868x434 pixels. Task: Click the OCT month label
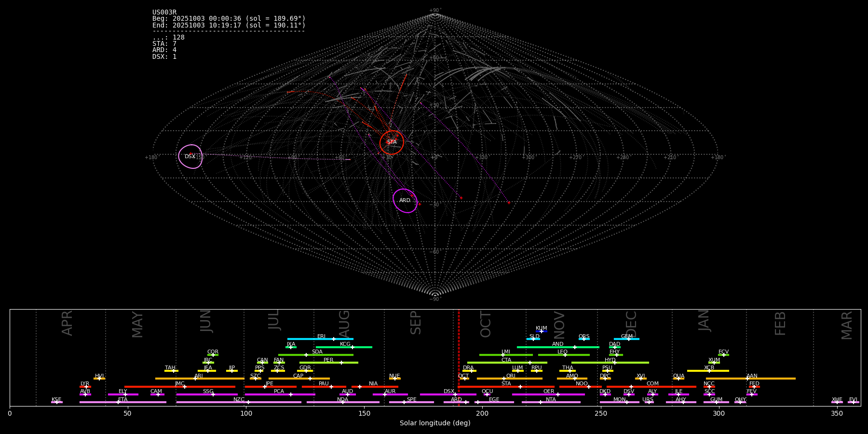pos(486,324)
